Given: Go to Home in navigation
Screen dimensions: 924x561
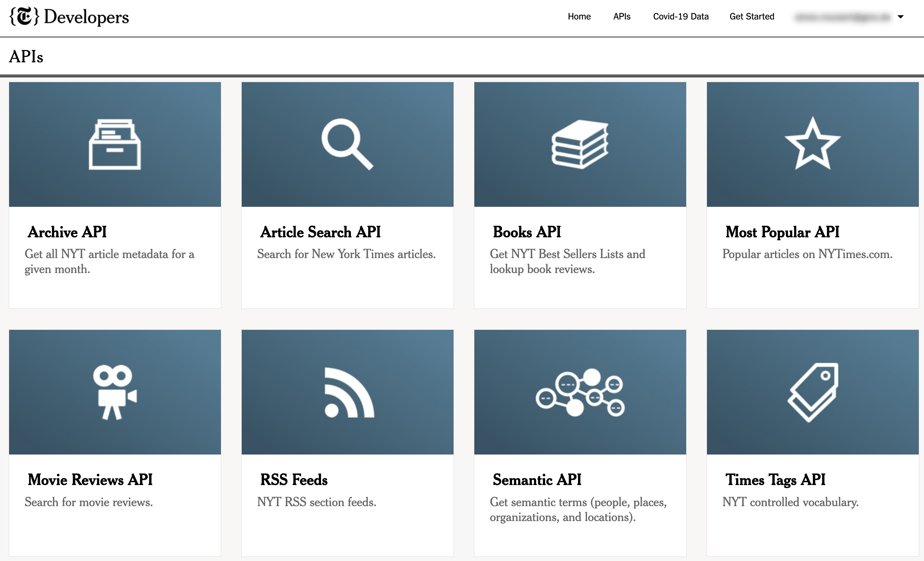Looking at the screenshot, I should [579, 17].
